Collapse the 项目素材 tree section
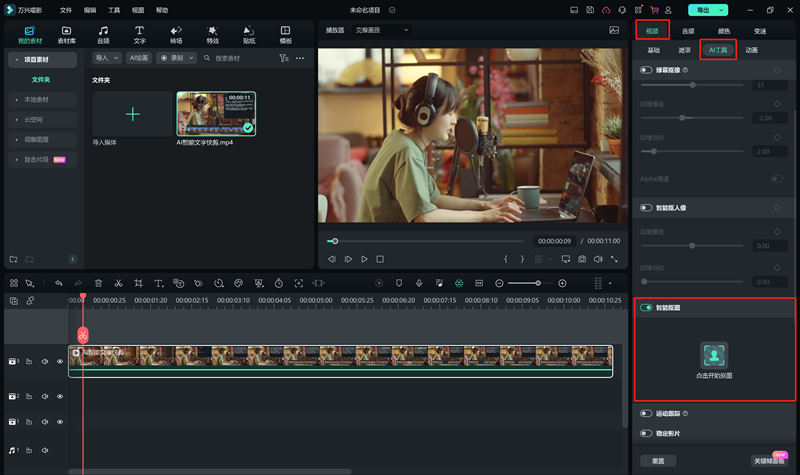This screenshot has height=475, width=800. (17, 60)
